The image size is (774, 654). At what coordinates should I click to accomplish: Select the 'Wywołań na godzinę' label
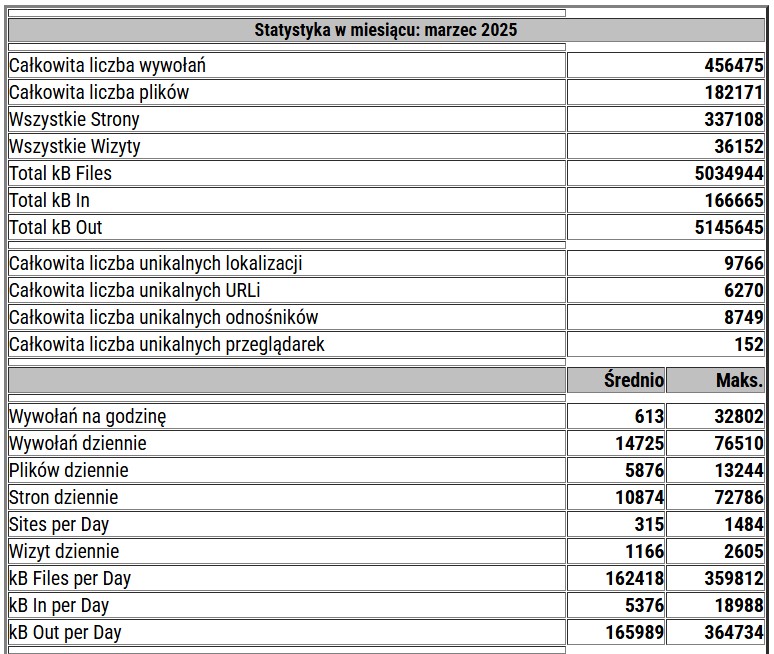point(87,416)
